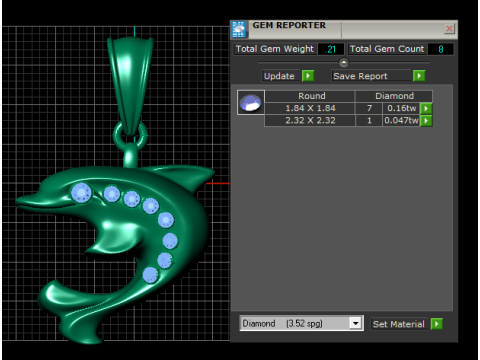Image resolution: width=480 pixels, height=360 pixels.
Task: Close the Gem Reporter panel
Action: 449,29
